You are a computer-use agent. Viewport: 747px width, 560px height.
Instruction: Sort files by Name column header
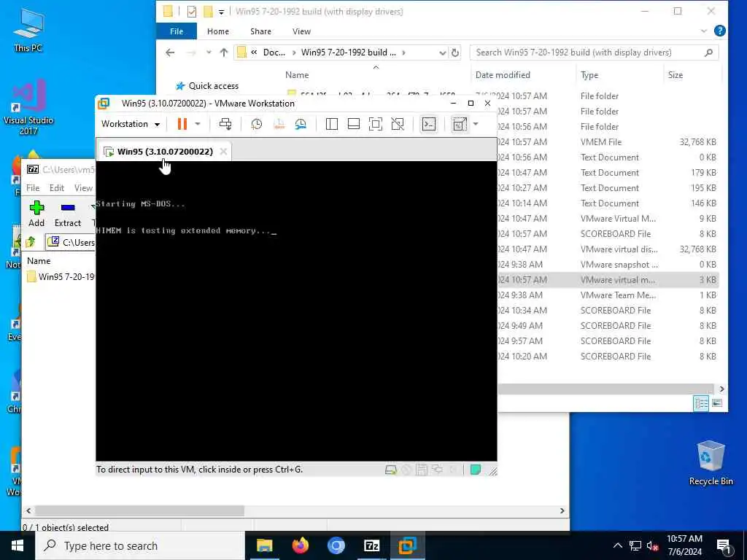pyautogui.click(x=297, y=75)
